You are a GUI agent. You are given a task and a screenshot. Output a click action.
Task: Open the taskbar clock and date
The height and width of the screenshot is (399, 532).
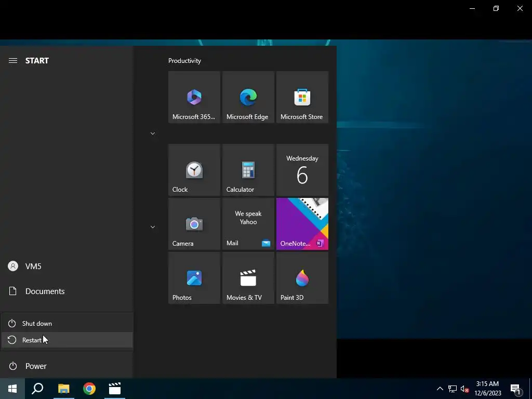click(x=487, y=389)
